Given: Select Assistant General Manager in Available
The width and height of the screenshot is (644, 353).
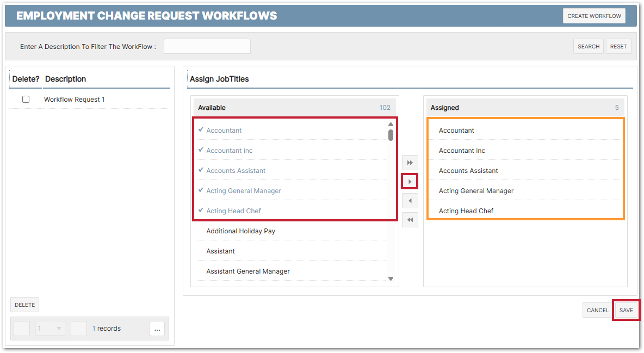Looking at the screenshot, I should coord(247,271).
